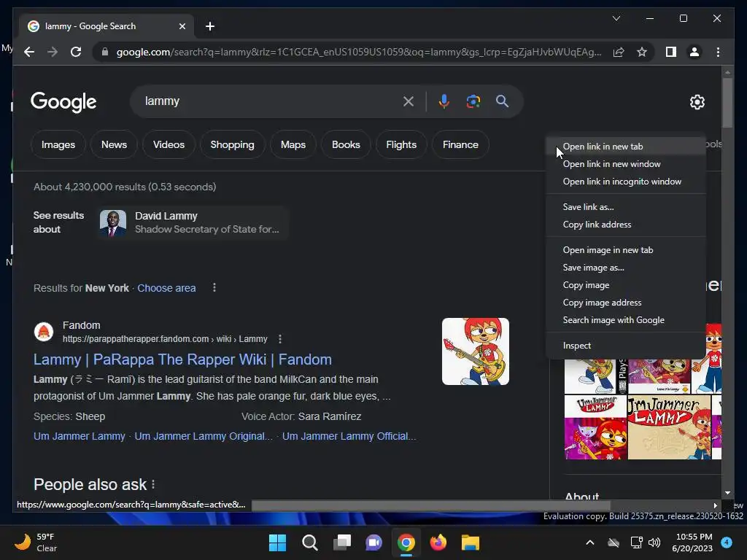The width and height of the screenshot is (747, 560).
Task: Open Lammy | PaRappa The Rapper Wiki link
Action: tap(182, 359)
